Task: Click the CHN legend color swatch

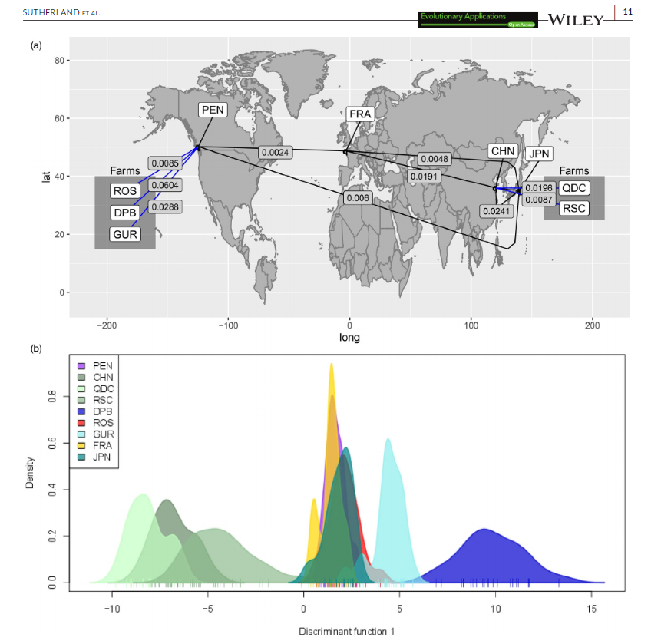Action: [82, 377]
